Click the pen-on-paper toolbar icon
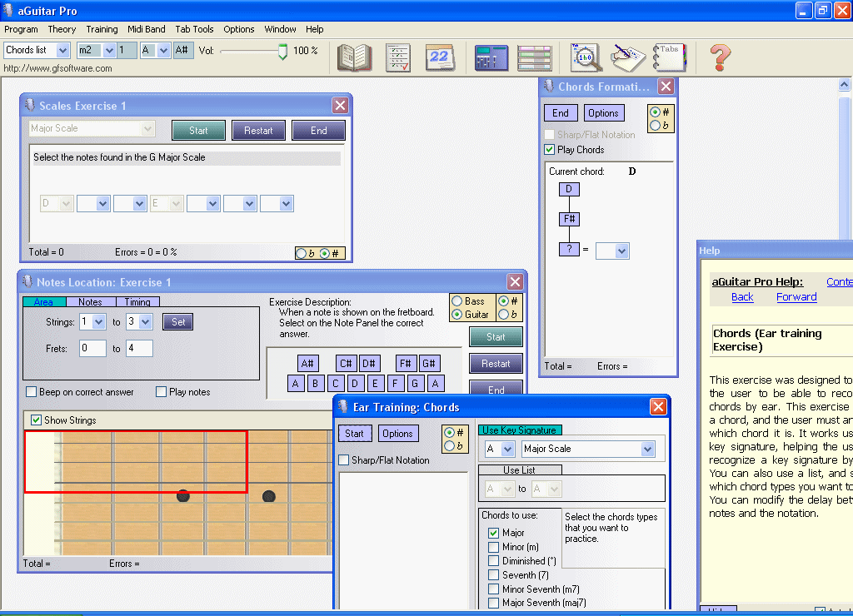Viewport: 853px width, 616px height. [x=627, y=58]
